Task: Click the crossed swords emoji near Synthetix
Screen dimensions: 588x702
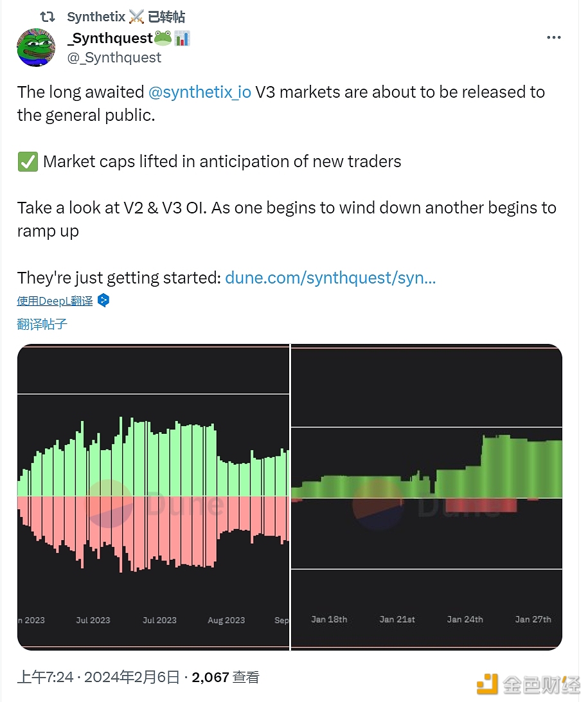Action: coord(136,17)
